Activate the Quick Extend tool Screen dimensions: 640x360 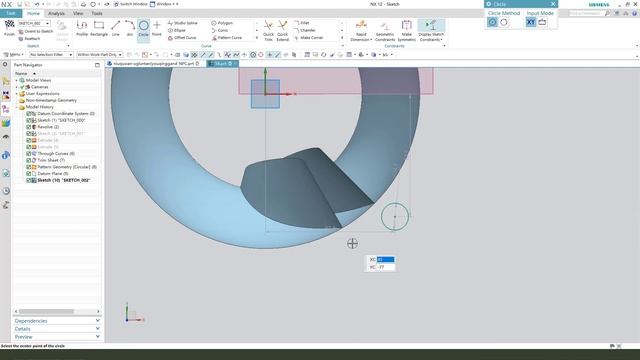pyautogui.click(x=282, y=31)
